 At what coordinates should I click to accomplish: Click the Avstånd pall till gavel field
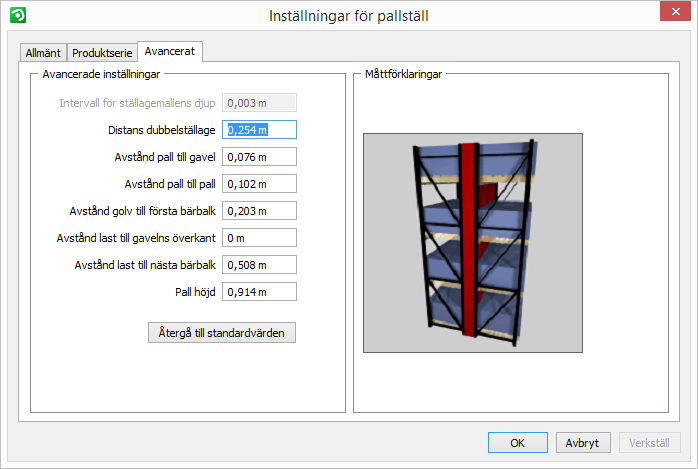[x=260, y=157]
